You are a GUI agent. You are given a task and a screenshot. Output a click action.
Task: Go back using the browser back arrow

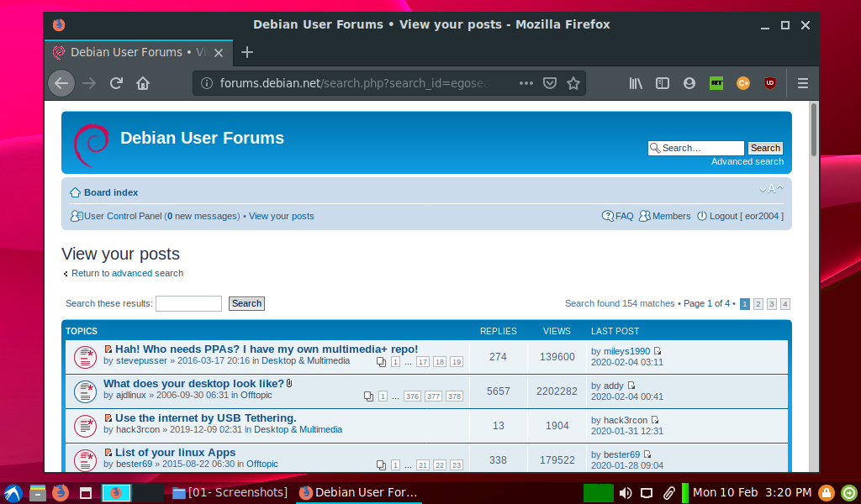(x=61, y=83)
